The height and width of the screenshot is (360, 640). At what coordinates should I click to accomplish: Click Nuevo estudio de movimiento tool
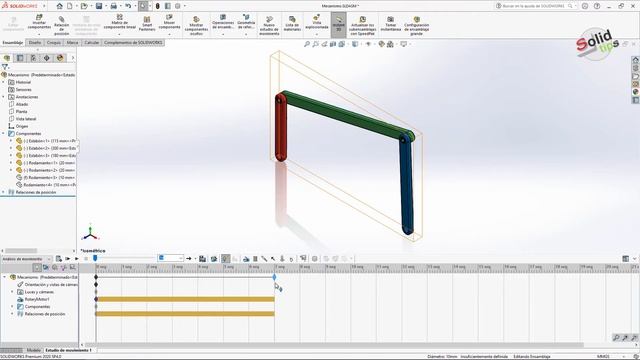tap(269, 26)
